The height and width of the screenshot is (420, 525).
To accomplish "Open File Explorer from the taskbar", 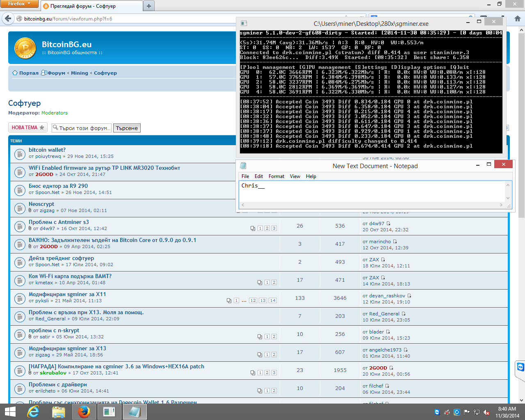I will tap(59, 412).
